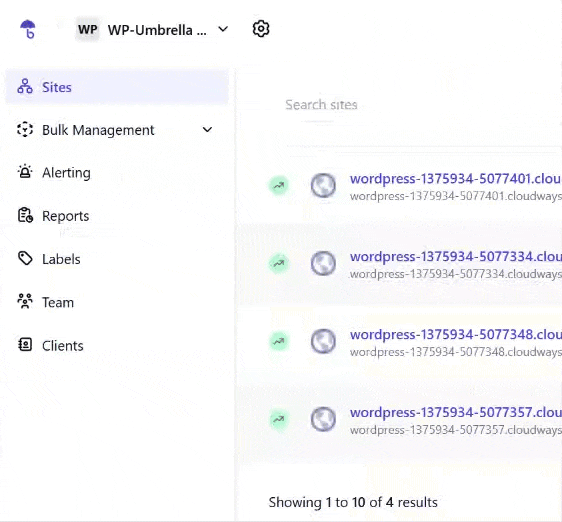Click green uptime status icon for site 5077357
The height and width of the screenshot is (522, 562).
pos(279,419)
